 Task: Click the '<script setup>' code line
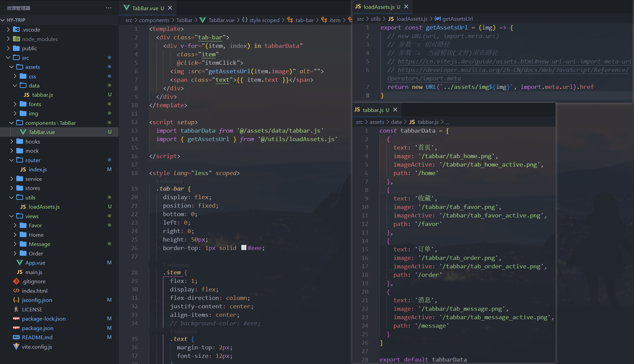tap(173, 122)
